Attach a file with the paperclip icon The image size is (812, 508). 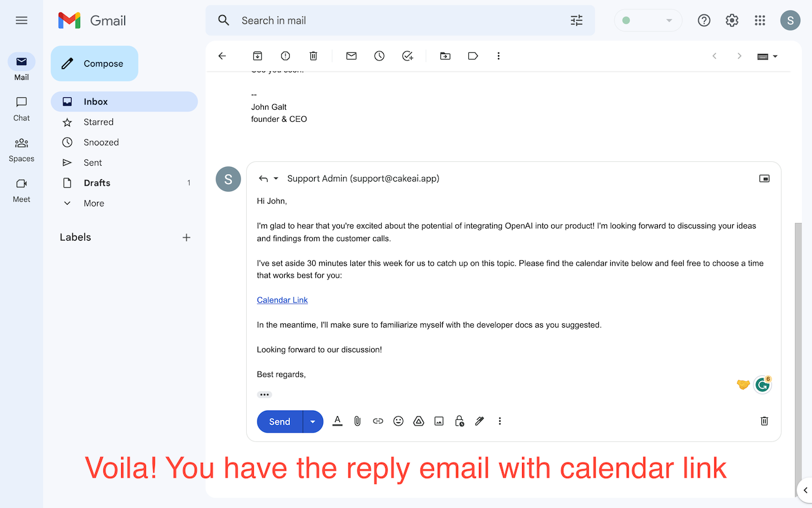pyautogui.click(x=357, y=421)
